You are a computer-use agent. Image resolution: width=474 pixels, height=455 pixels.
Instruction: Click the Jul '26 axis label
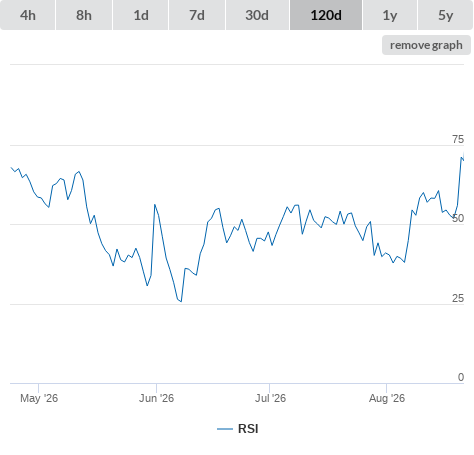[270, 398]
